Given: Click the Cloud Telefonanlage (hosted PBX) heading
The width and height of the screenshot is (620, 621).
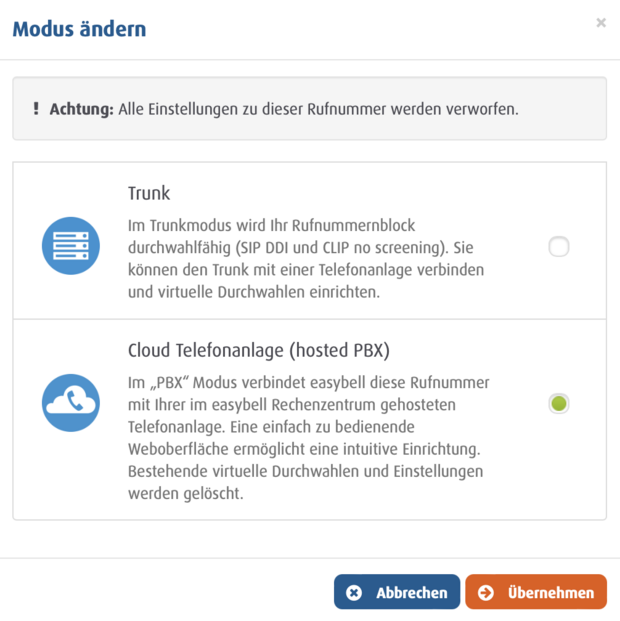Looking at the screenshot, I should click(258, 350).
